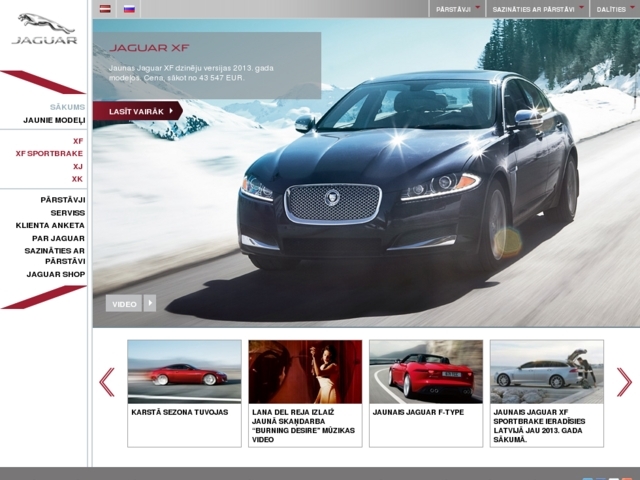This screenshot has width=640, height=480.
Task: Switch language with the Russian flag
Action: 129,9
